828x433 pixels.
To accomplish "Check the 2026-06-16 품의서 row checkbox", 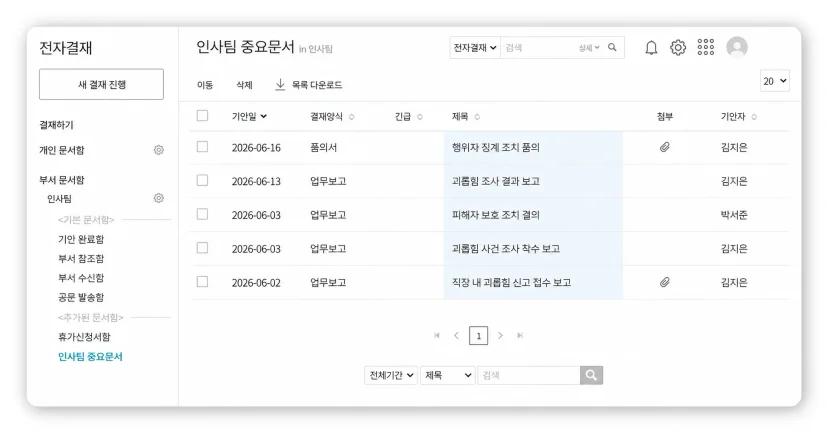I will (x=202, y=147).
